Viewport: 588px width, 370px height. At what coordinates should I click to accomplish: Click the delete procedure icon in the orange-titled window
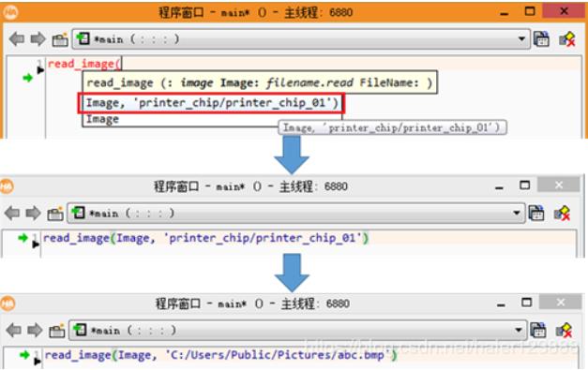click(567, 39)
